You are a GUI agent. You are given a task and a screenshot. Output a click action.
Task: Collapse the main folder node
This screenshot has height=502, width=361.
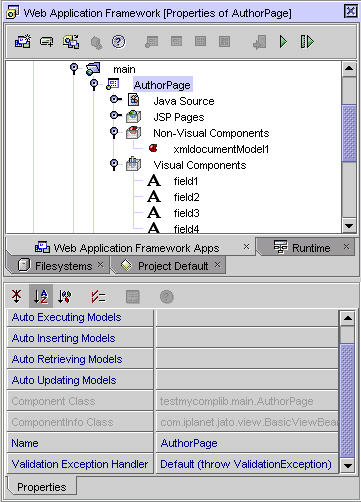[x=74, y=69]
